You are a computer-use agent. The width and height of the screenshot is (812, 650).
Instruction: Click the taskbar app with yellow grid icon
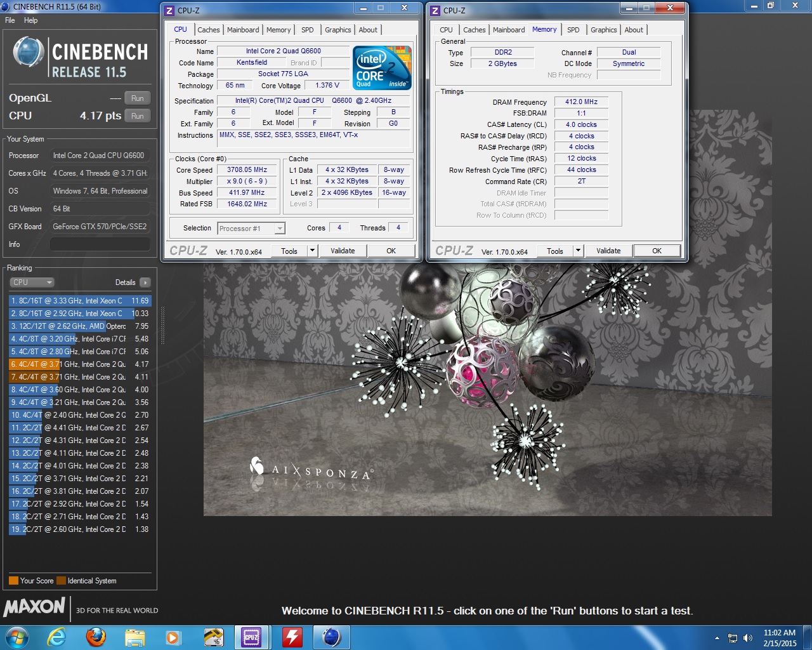pyautogui.click(x=213, y=637)
